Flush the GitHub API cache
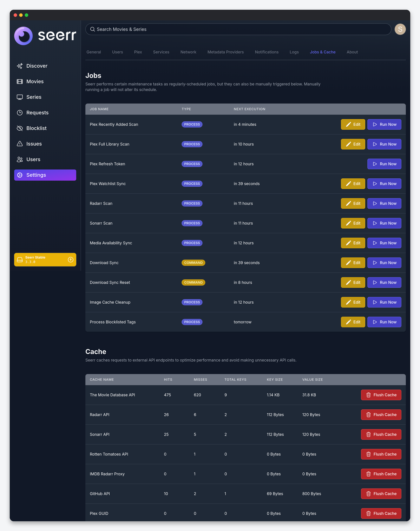This screenshot has height=531, width=420. [x=381, y=494]
